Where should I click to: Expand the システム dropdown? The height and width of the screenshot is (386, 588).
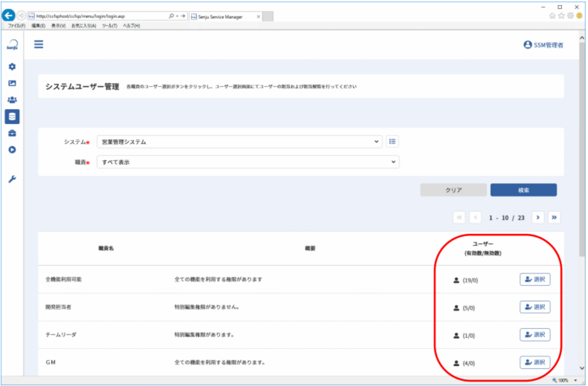click(x=239, y=142)
